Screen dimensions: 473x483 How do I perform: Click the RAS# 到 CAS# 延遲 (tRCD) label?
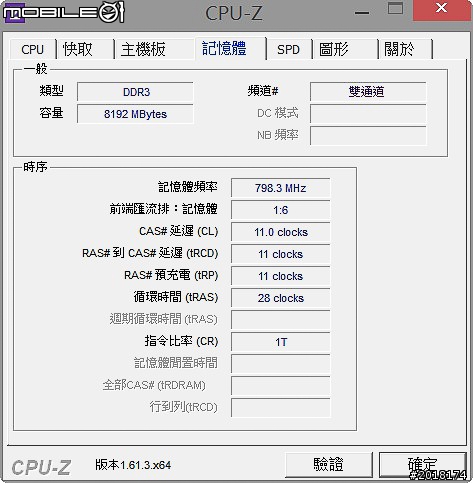[x=150, y=253]
